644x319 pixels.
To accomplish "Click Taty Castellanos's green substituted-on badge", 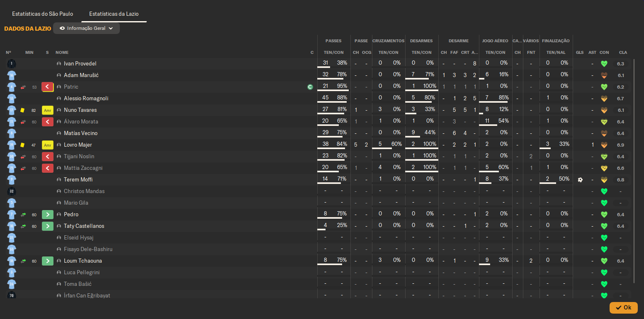I will tap(48, 226).
